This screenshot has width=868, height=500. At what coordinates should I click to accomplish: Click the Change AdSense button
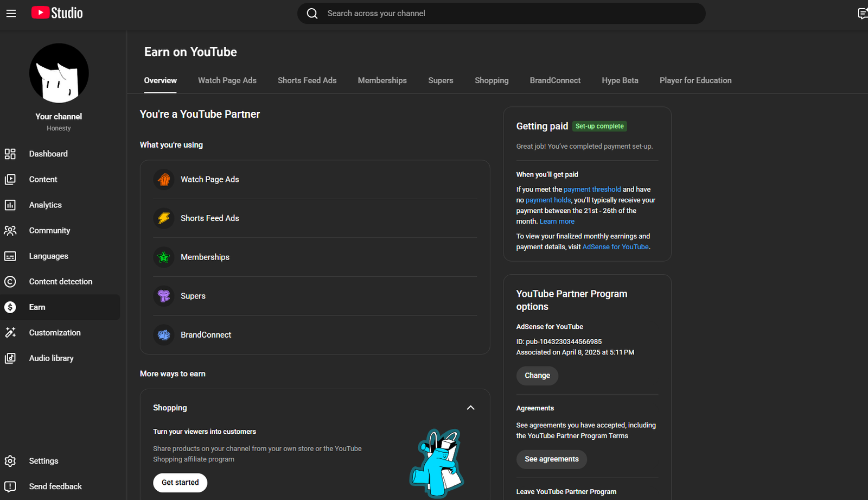537,376
